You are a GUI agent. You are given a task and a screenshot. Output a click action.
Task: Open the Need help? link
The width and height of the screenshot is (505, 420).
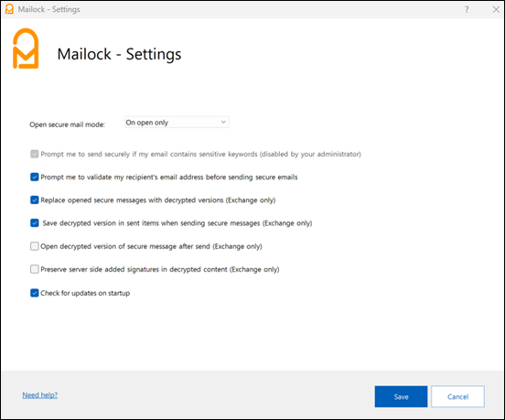(x=40, y=395)
